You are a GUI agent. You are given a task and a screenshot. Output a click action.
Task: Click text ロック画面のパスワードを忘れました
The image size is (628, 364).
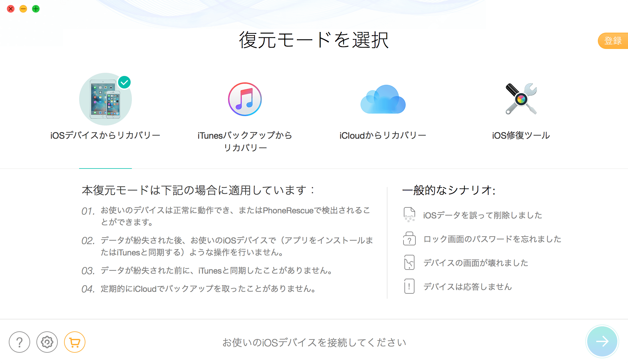click(492, 239)
